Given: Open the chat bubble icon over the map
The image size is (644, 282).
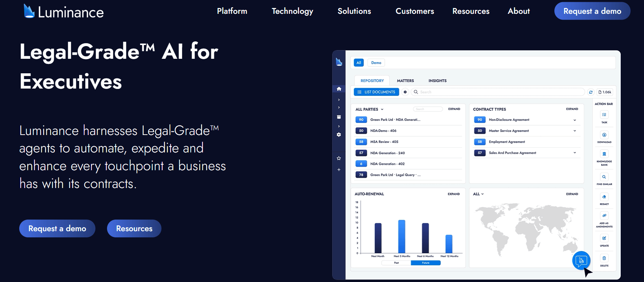Looking at the screenshot, I should coord(581,260).
